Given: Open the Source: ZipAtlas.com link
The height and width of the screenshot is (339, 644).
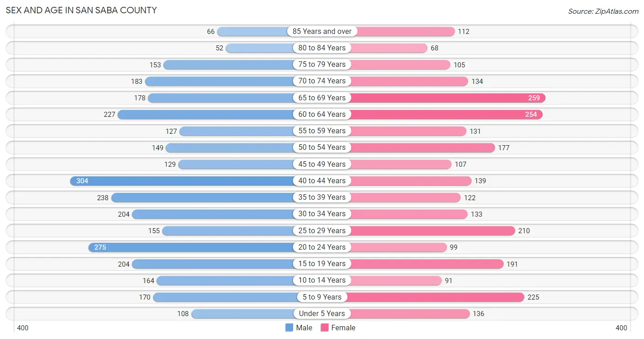Looking at the screenshot, I should (x=603, y=11).
